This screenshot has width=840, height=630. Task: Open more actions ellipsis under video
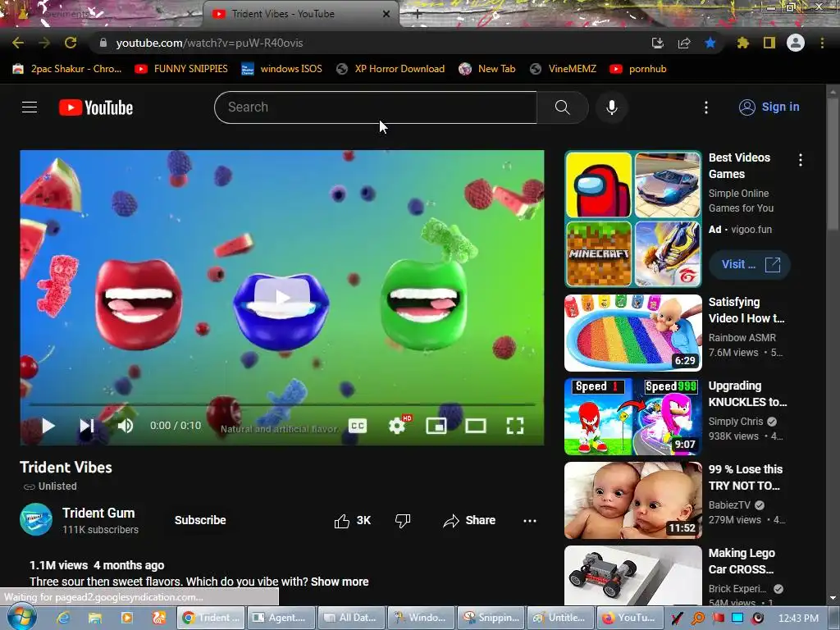530,521
